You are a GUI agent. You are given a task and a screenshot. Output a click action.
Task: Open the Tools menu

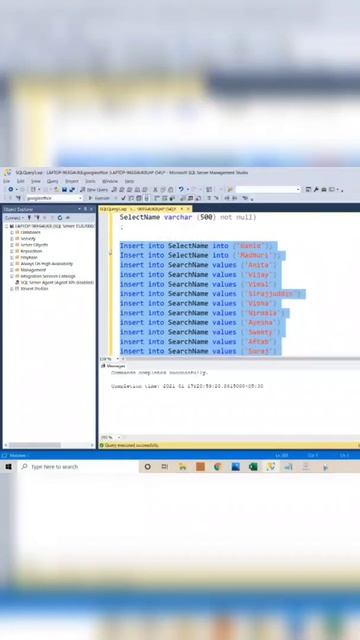[90, 181]
